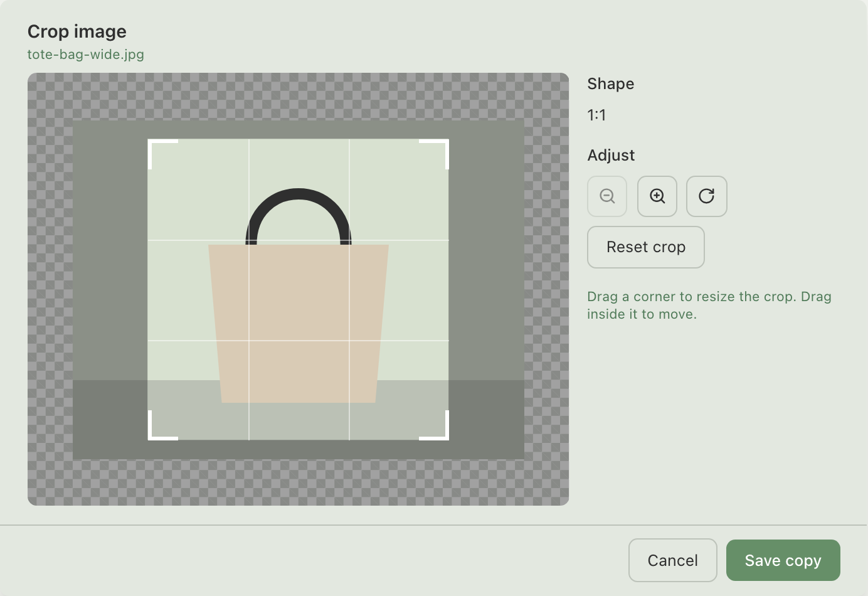Click the zoom out magnifier icon
Image resolution: width=868 pixels, height=596 pixels.
click(x=607, y=196)
